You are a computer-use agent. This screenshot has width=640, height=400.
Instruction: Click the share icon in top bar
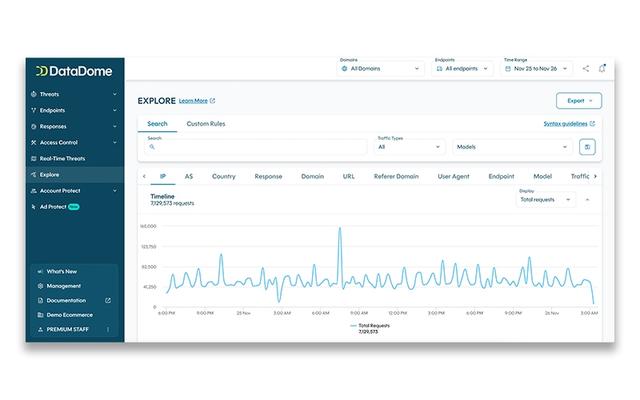click(586, 69)
